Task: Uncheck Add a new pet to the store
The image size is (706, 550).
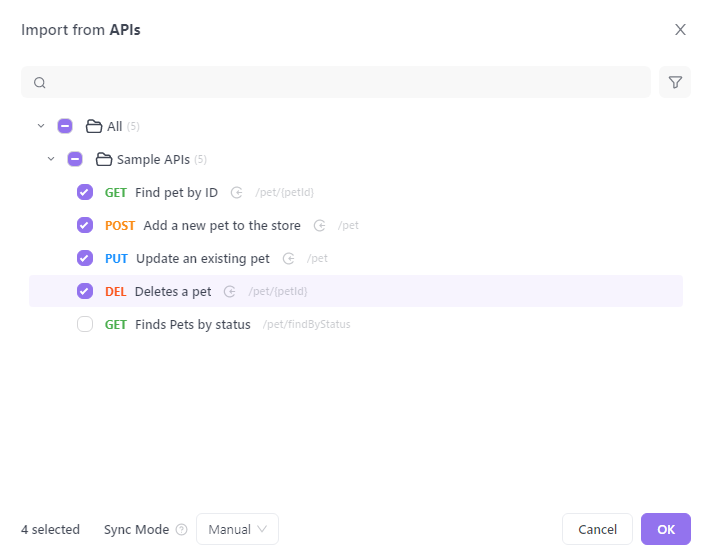Action: tap(85, 225)
